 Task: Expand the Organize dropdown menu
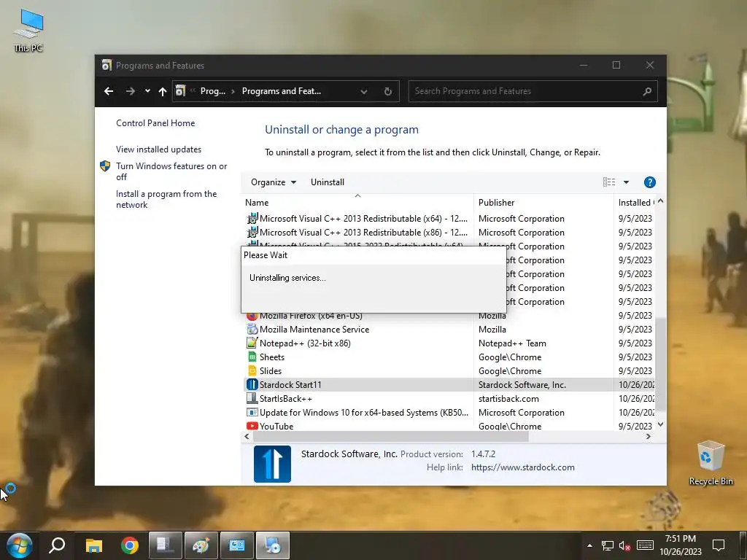tap(273, 182)
